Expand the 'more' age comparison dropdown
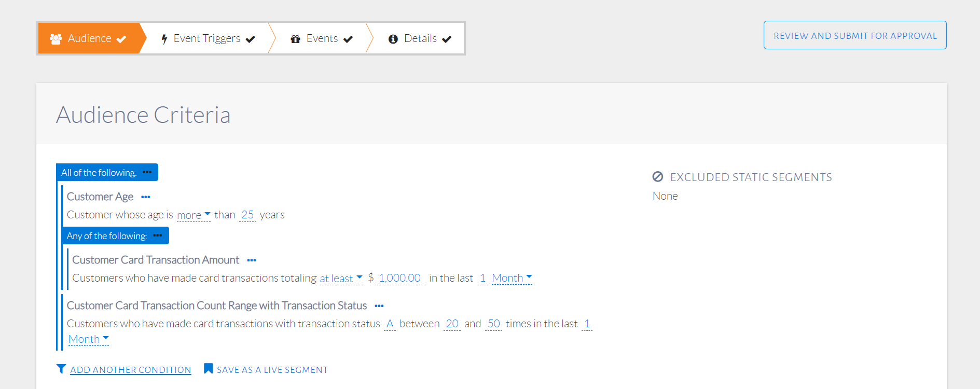This screenshot has height=389, width=980. coord(194,215)
